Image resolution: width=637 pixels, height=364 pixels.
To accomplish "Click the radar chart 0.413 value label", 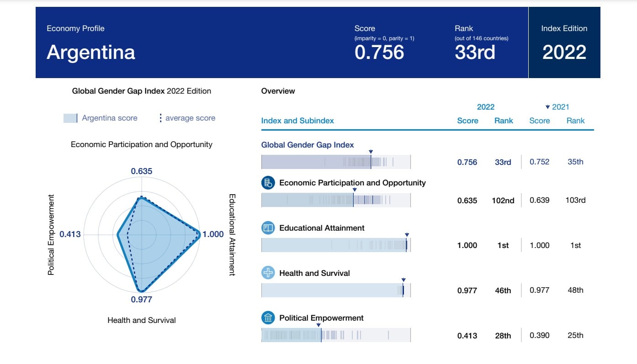I will 70,234.
